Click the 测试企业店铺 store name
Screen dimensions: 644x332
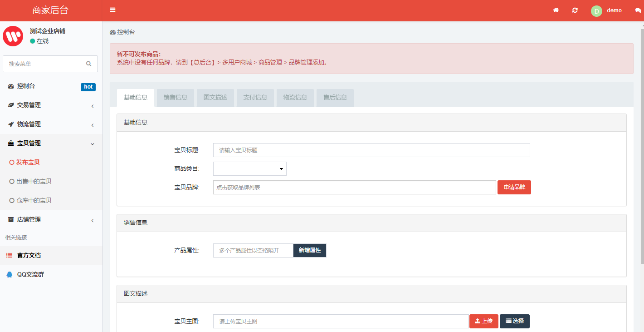coord(48,31)
